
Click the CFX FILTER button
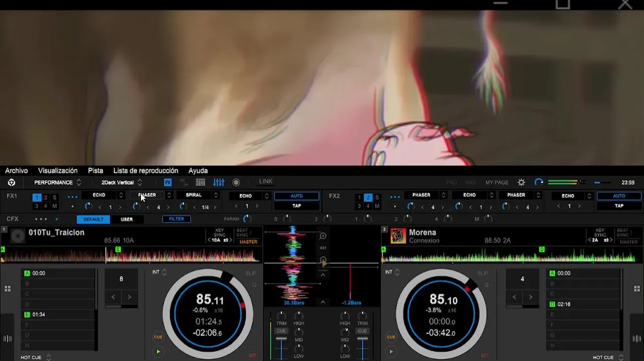[177, 219]
